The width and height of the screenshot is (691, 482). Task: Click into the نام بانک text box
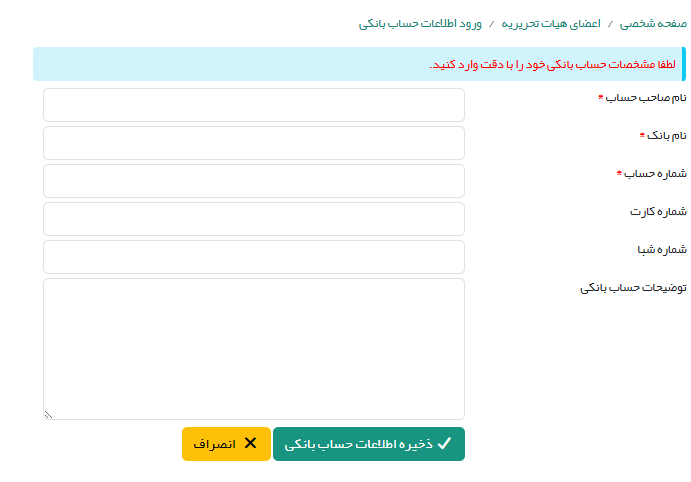coord(254,143)
